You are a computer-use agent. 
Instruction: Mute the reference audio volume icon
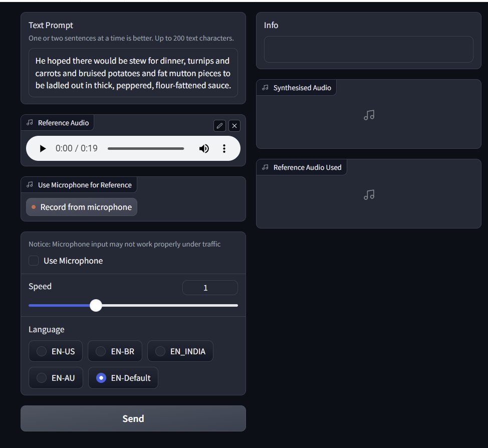[x=204, y=148]
